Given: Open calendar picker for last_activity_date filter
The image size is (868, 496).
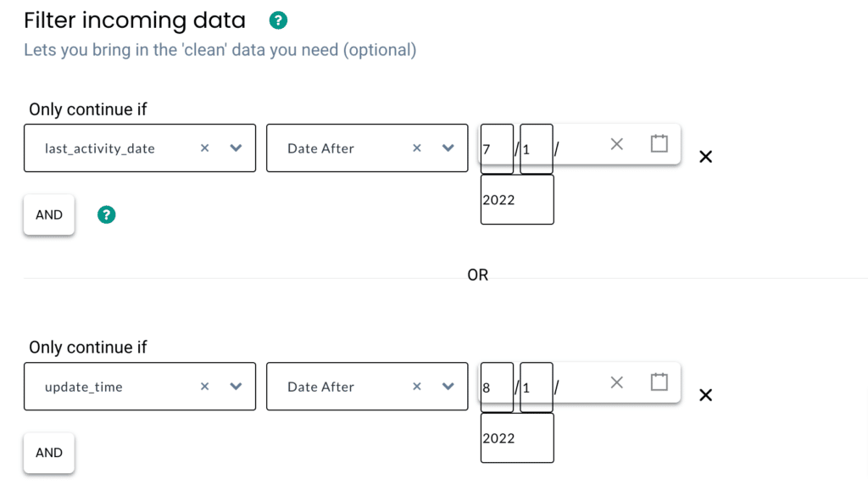Looking at the screenshot, I should [659, 143].
